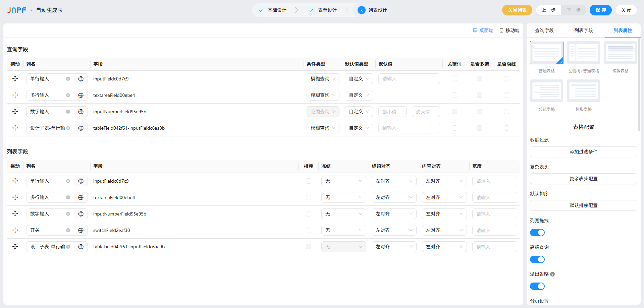The width and height of the screenshot is (644, 308).
Task: Toggle the 列宽拖拽 switch off
Action: [537, 233]
